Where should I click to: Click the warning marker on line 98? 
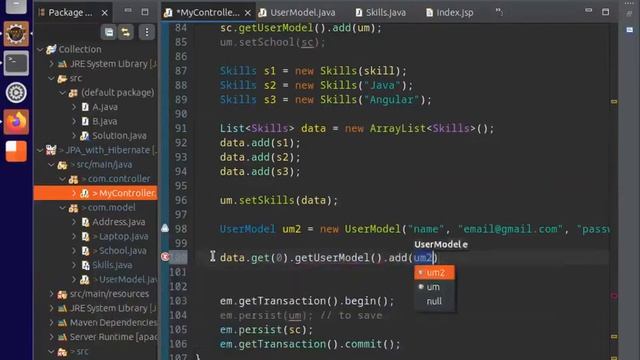pos(165,228)
